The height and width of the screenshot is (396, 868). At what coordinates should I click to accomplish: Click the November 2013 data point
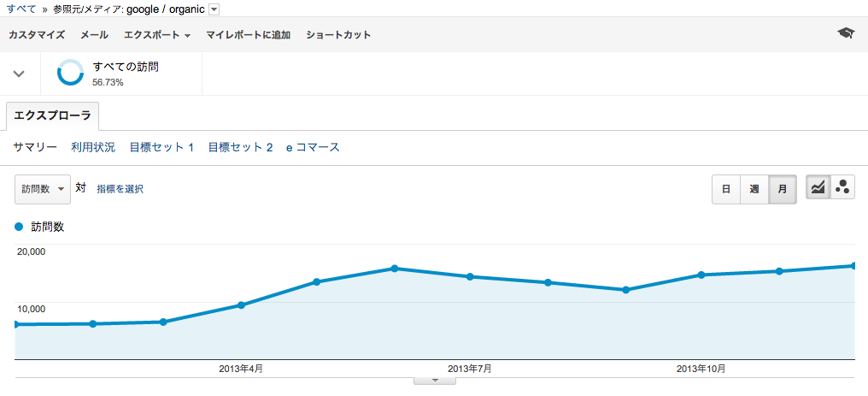tap(779, 271)
